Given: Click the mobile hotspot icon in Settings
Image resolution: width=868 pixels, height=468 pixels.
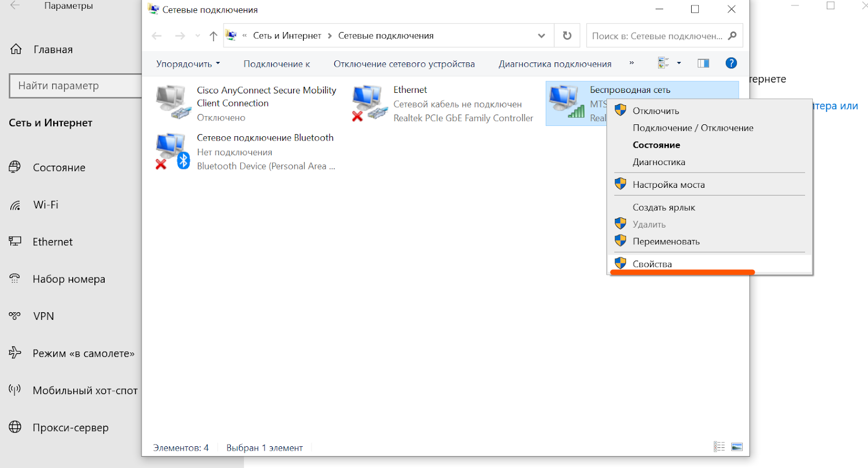Looking at the screenshot, I should coord(15,390).
